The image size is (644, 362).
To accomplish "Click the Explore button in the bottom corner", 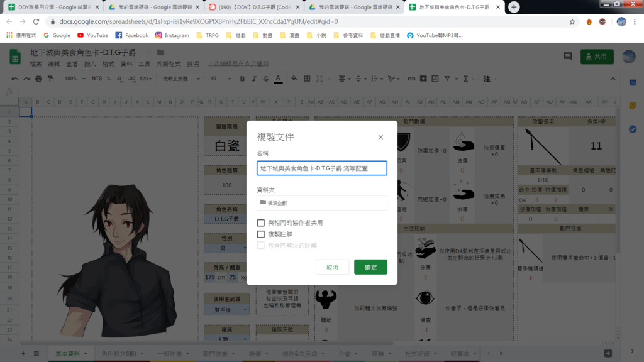I will click(x=608, y=353).
